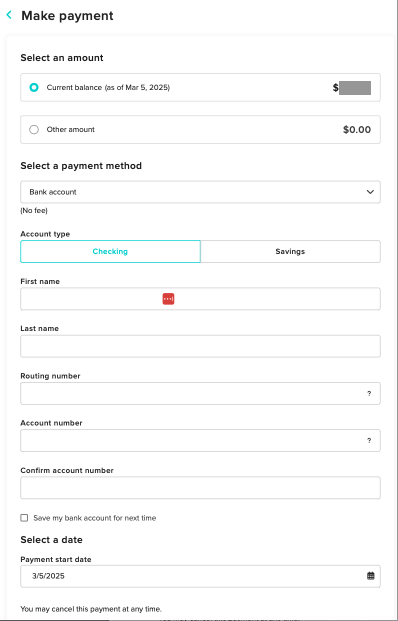Focus the First name field
The height and width of the screenshot is (621, 398).
pos(200,299)
